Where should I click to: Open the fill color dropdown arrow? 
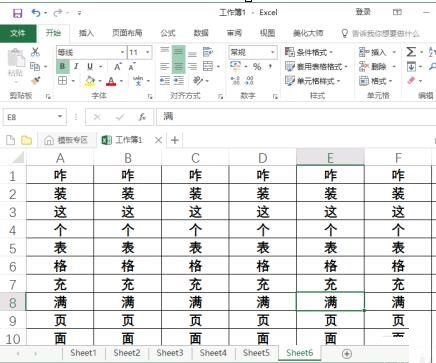click(x=100, y=81)
